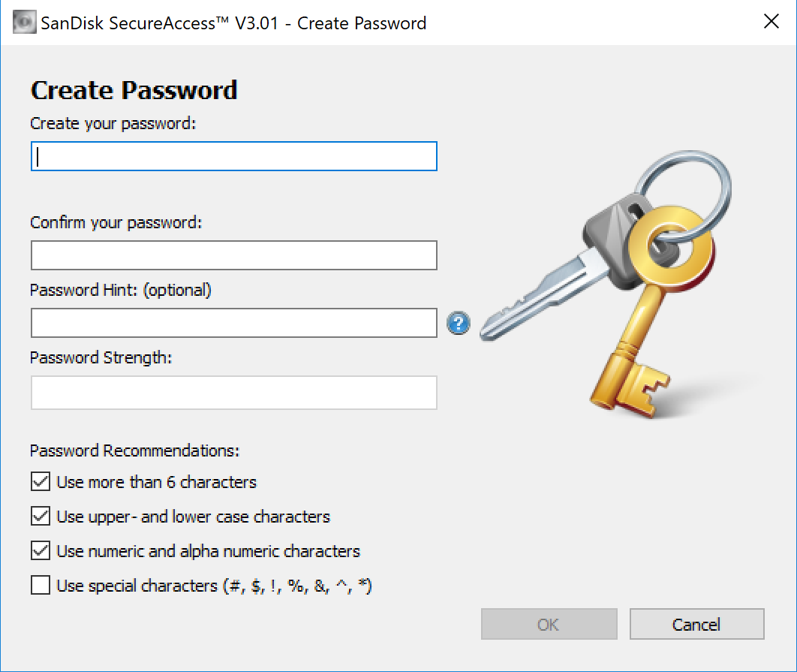
Task: Click the "Password Recommendations:" label
Action: coord(135,451)
